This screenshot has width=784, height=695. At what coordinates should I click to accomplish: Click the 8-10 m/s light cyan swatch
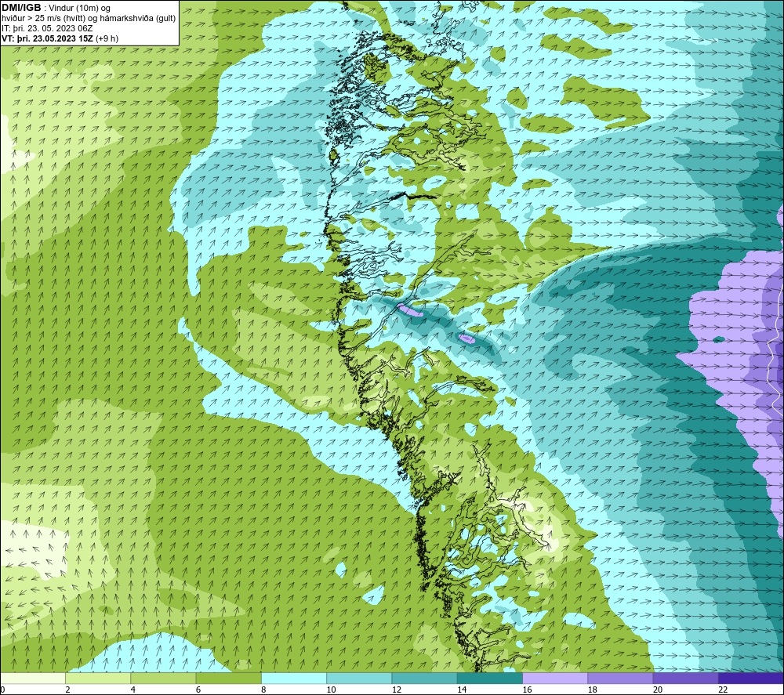tap(294, 678)
